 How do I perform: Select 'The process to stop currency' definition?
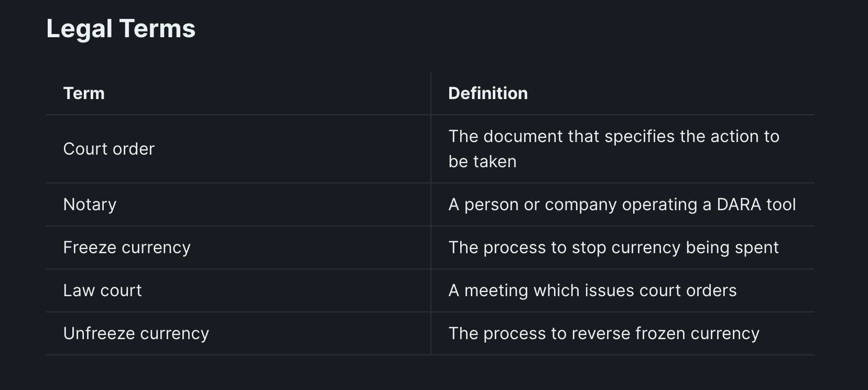coord(613,247)
